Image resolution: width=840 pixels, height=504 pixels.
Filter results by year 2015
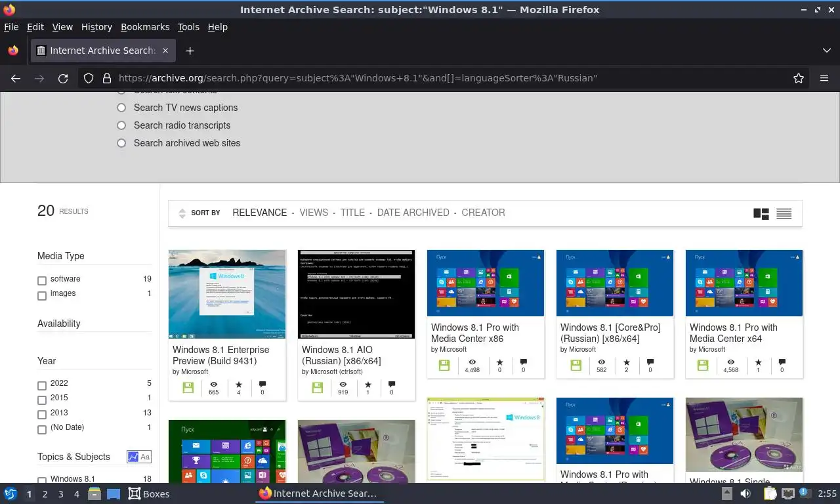[42, 399]
